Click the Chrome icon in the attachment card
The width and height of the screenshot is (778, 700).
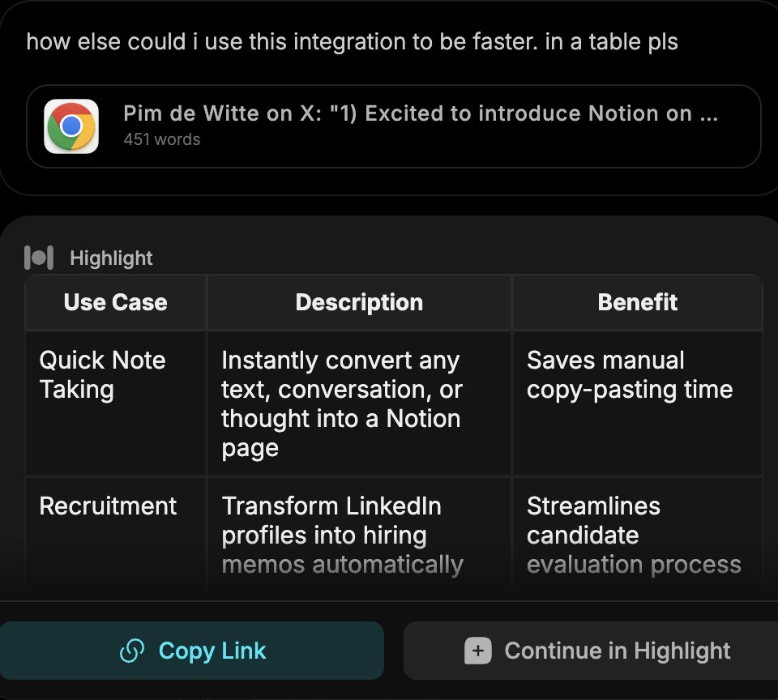(x=71, y=126)
